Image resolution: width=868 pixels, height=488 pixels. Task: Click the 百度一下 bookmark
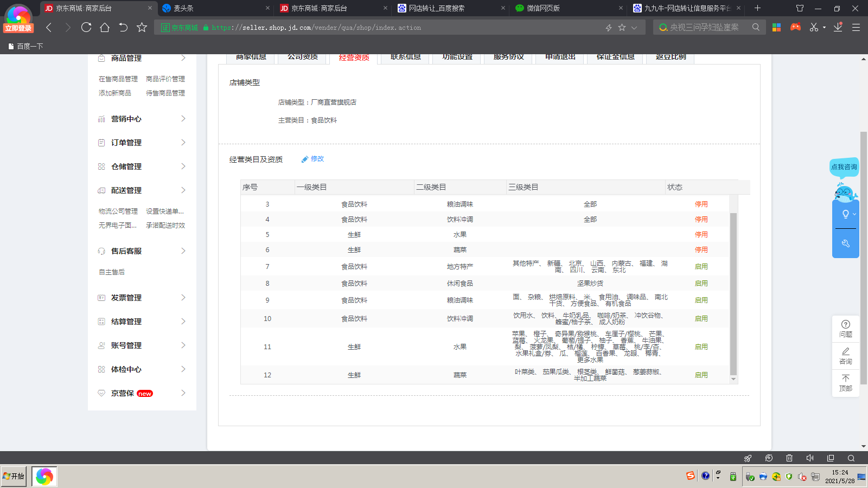click(x=25, y=46)
